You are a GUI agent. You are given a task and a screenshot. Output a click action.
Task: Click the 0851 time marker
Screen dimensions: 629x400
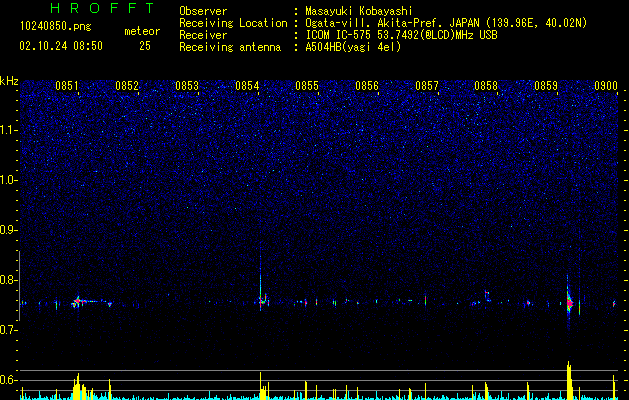pos(67,86)
